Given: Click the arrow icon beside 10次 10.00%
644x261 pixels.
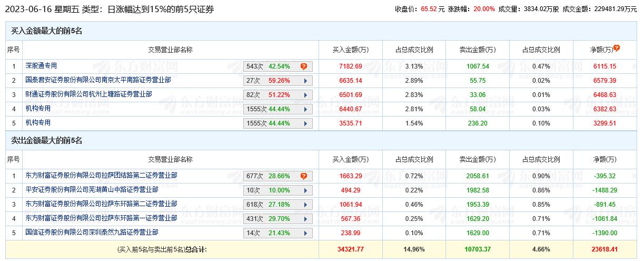Looking at the screenshot, I should click(304, 190).
